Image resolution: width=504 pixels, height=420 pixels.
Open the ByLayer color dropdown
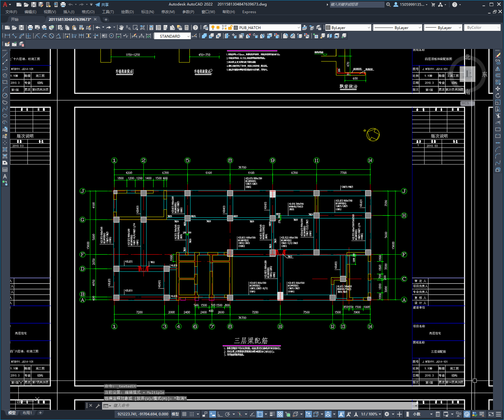point(369,28)
